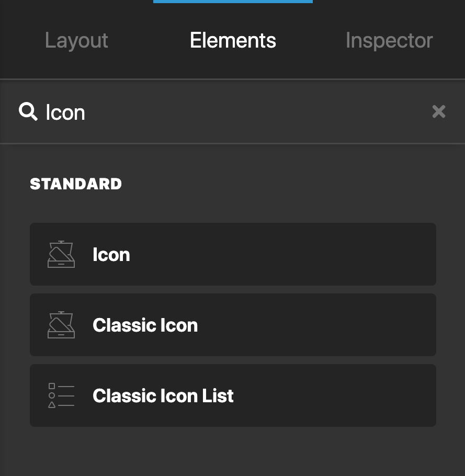Image resolution: width=465 pixels, height=476 pixels.
Task: Choose the Classic Icon element
Action: pos(233,325)
